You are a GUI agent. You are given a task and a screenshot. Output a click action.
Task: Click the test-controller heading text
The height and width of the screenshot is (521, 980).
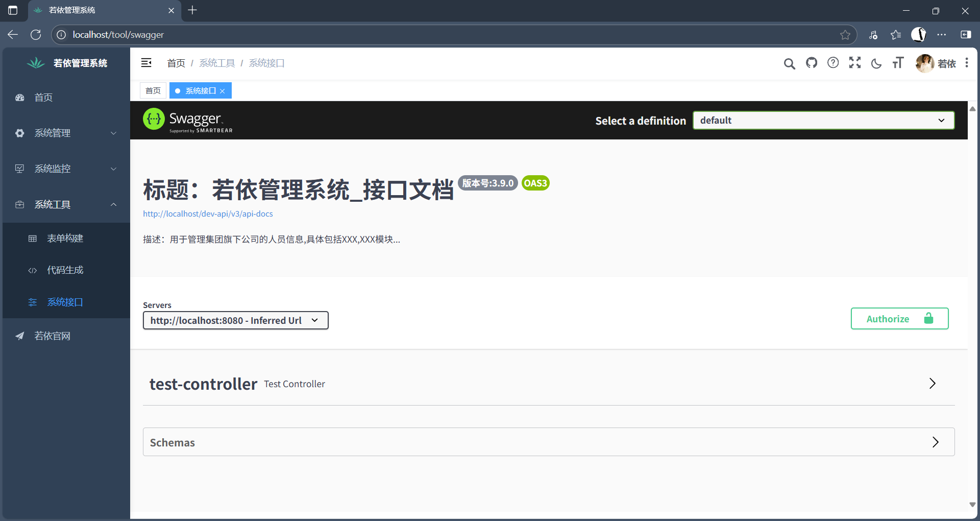click(203, 384)
